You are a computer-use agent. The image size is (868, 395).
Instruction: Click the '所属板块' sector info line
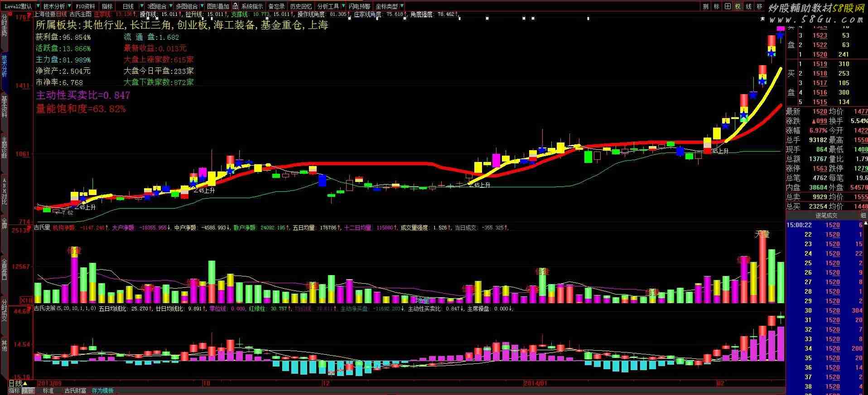coord(182,25)
